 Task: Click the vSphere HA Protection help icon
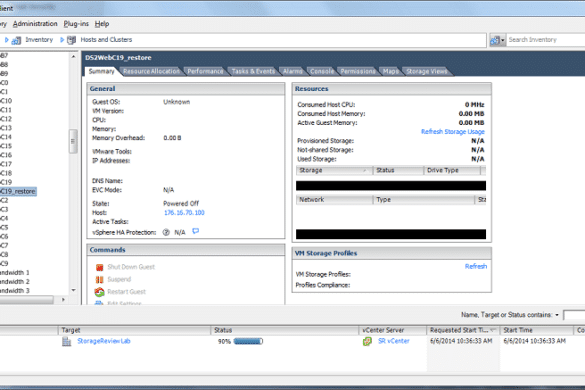pos(166,233)
